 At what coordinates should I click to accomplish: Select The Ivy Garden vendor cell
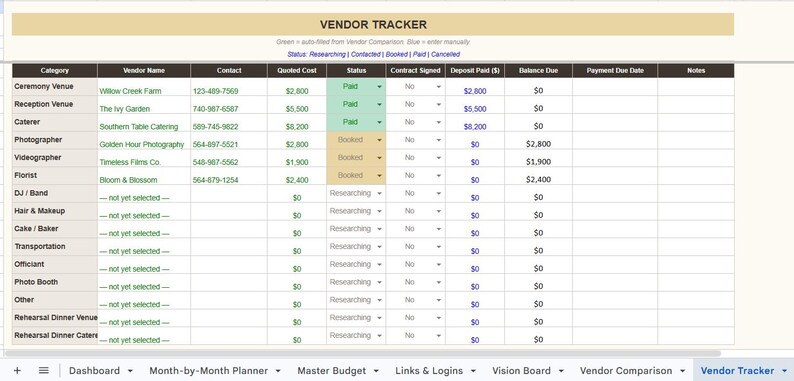144,104
